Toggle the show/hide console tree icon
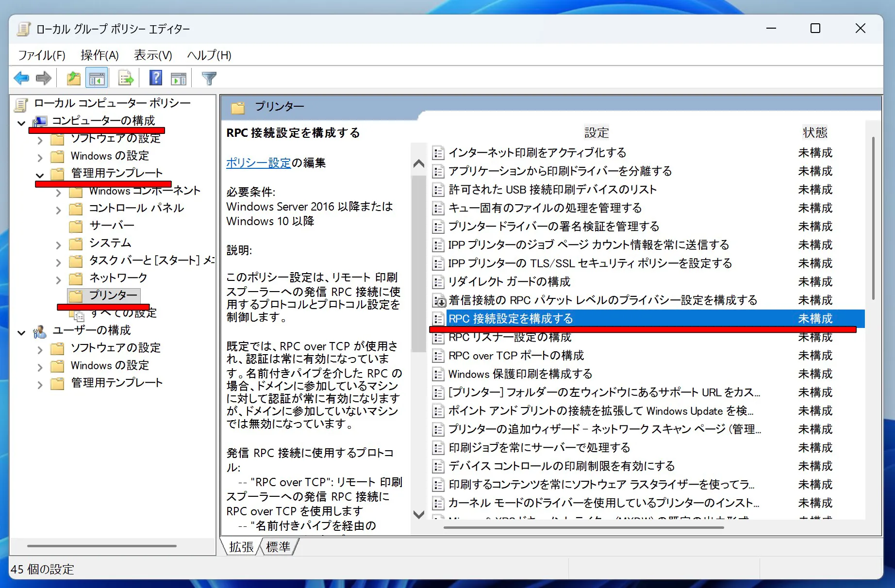 (97, 78)
